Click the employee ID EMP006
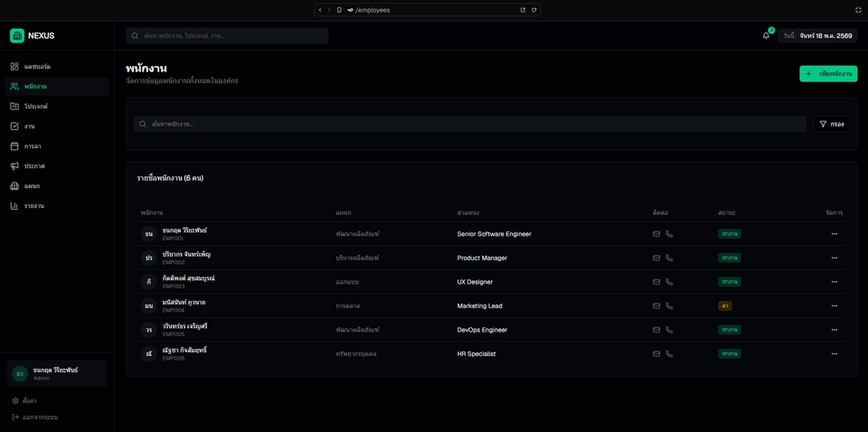868x432 pixels. pos(174,359)
